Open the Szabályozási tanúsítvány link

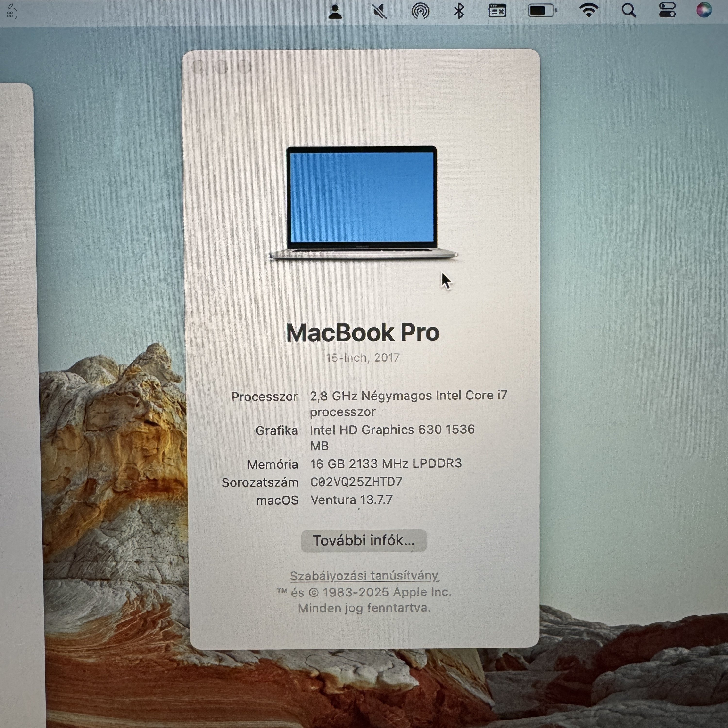click(x=364, y=575)
